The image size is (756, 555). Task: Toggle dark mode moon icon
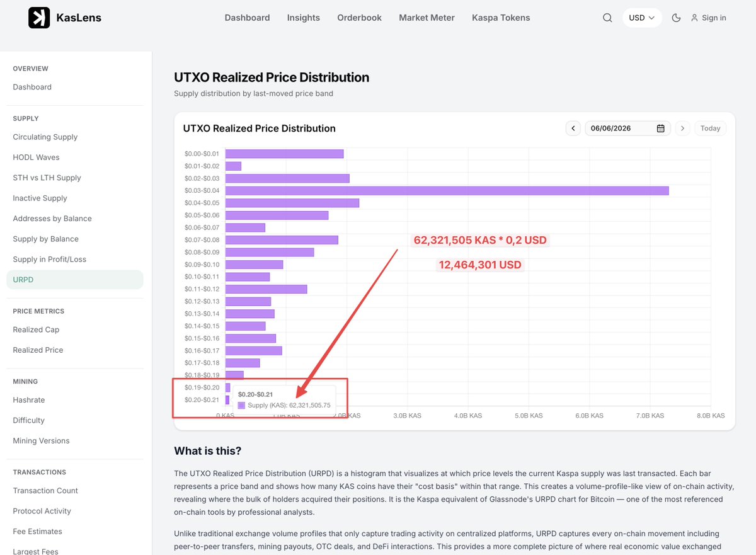click(676, 18)
